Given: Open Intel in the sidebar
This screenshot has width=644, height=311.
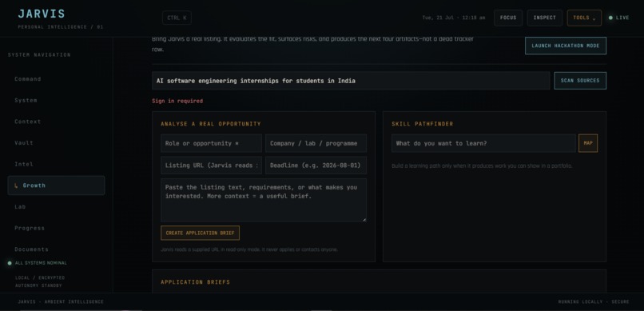Looking at the screenshot, I should [56, 165].
